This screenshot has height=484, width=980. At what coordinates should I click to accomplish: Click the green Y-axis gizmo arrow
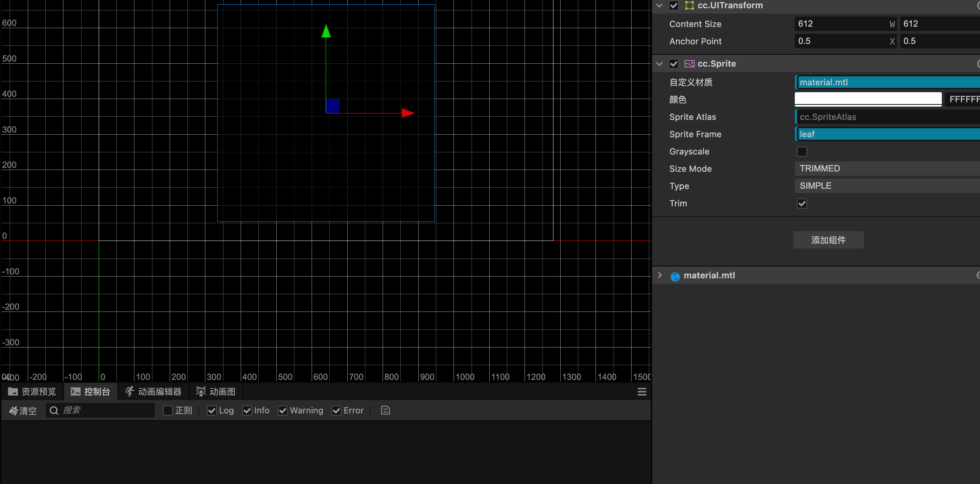pos(326,32)
